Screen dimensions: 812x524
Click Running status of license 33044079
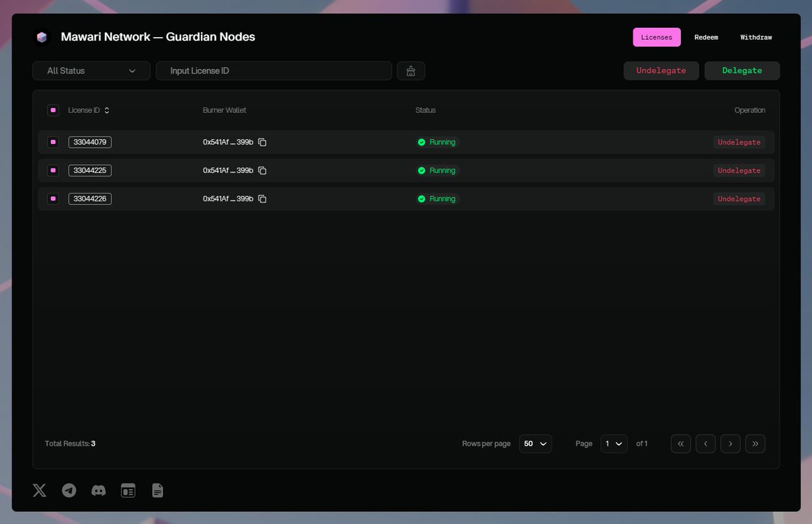[x=436, y=142]
